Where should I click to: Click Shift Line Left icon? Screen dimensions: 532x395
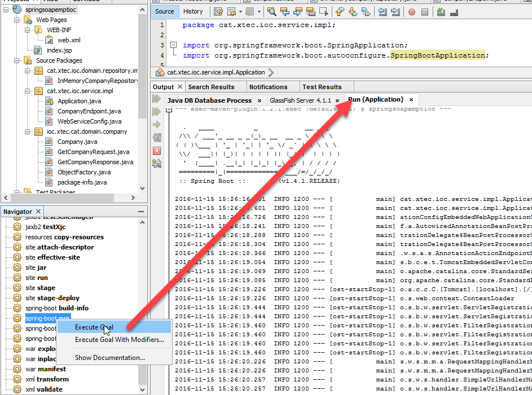[382, 12]
